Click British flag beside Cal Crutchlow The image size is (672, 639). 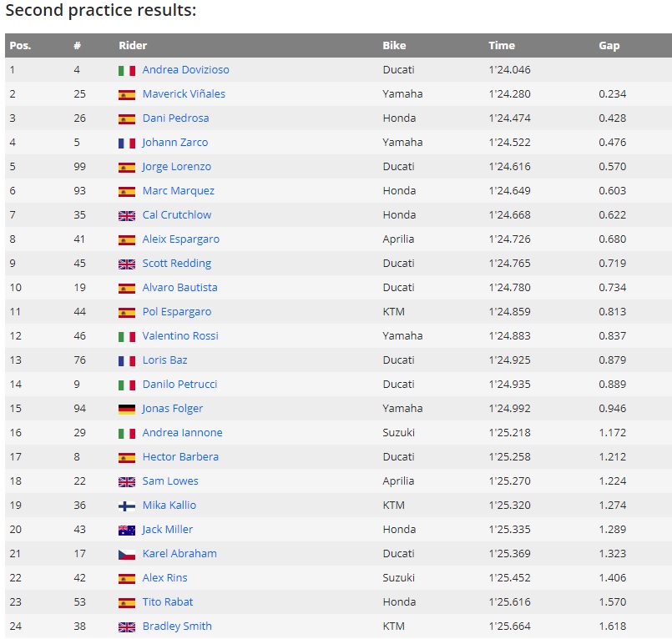(127, 216)
